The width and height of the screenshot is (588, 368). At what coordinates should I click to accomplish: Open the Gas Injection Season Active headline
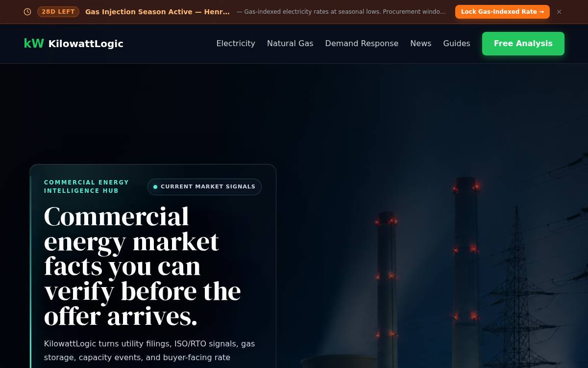tap(157, 12)
